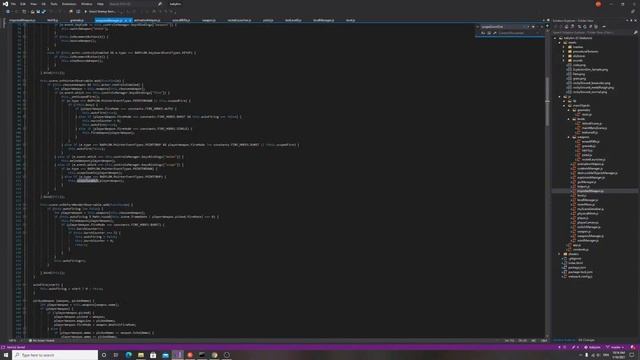Screen dimensions: 640x360
Task: Open the Edit menu
Action: pyautogui.click(x=23, y=4)
